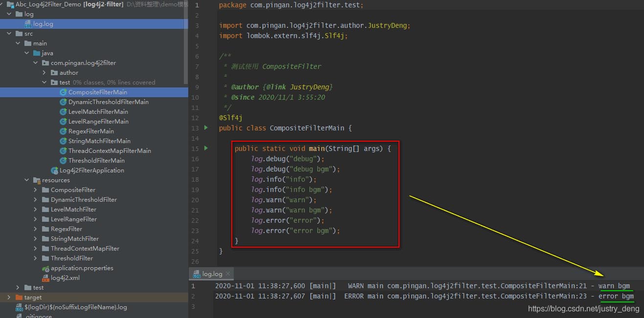Click the log.log file icon in project tree

pos(28,24)
